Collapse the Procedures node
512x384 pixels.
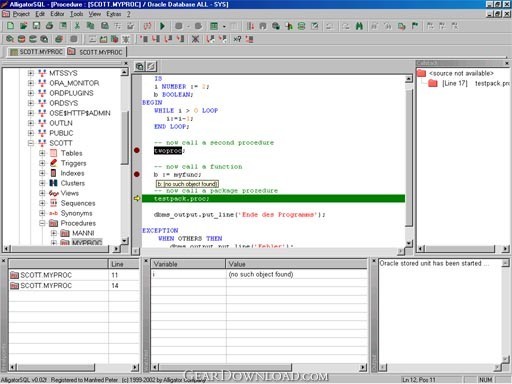[x=42, y=223]
